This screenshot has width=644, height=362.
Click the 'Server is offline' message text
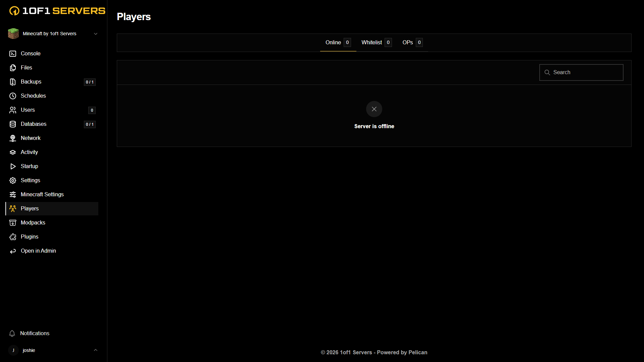[374, 126]
